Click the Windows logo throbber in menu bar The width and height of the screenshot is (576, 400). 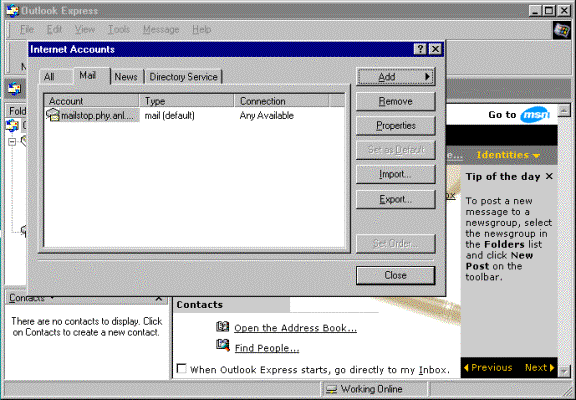(562, 30)
